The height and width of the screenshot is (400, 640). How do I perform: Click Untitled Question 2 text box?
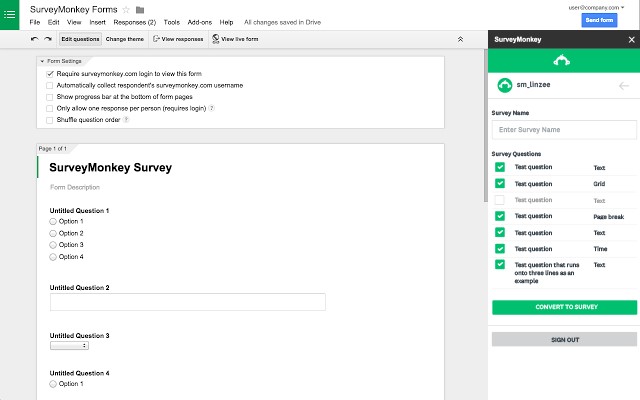tap(188, 302)
